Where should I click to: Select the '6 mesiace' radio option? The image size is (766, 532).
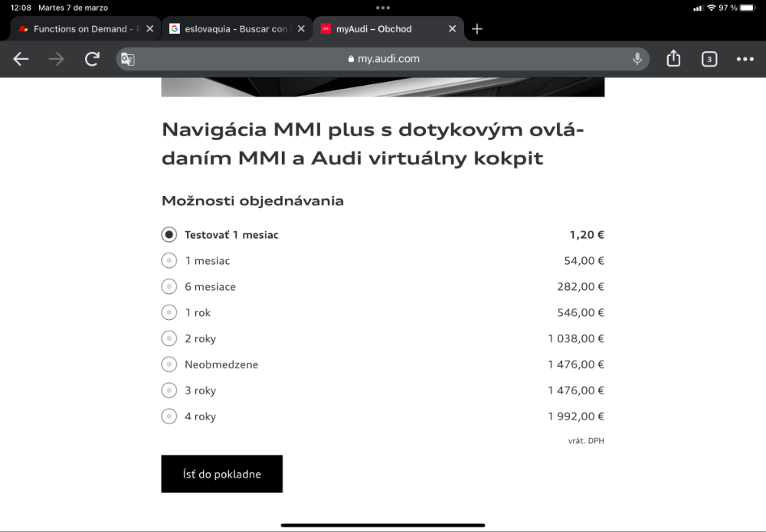coord(169,286)
